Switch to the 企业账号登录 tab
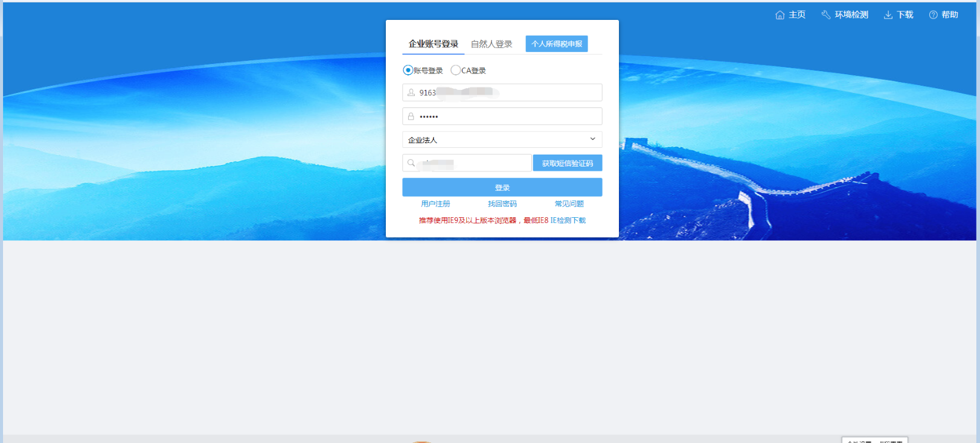This screenshot has height=443, width=980. tap(433, 44)
